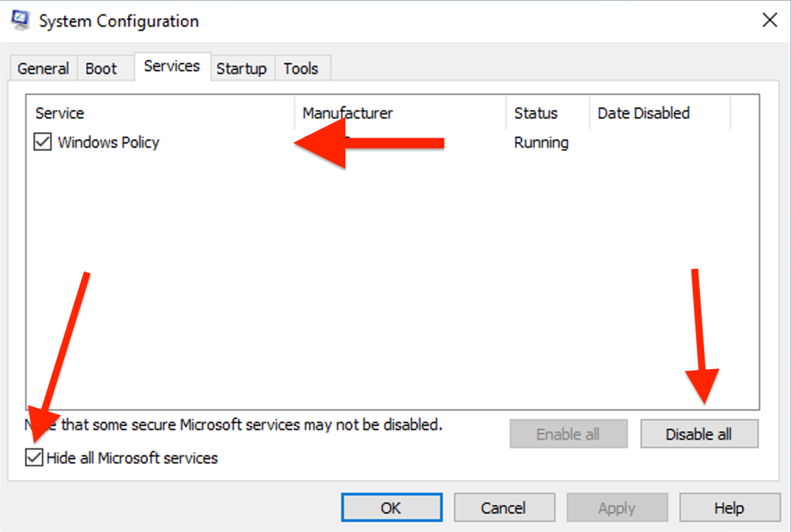Click the System Configuration title bar icon
The height and width of the screenshot is (532, 791).
pyautogui.click(x=18, y=20)
